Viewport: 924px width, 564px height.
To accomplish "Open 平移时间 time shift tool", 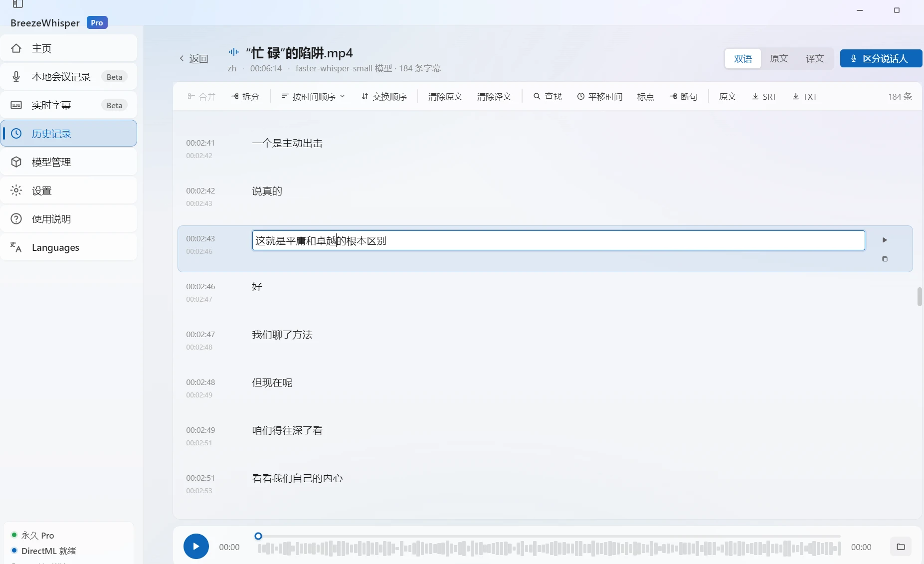I will 600,97.
